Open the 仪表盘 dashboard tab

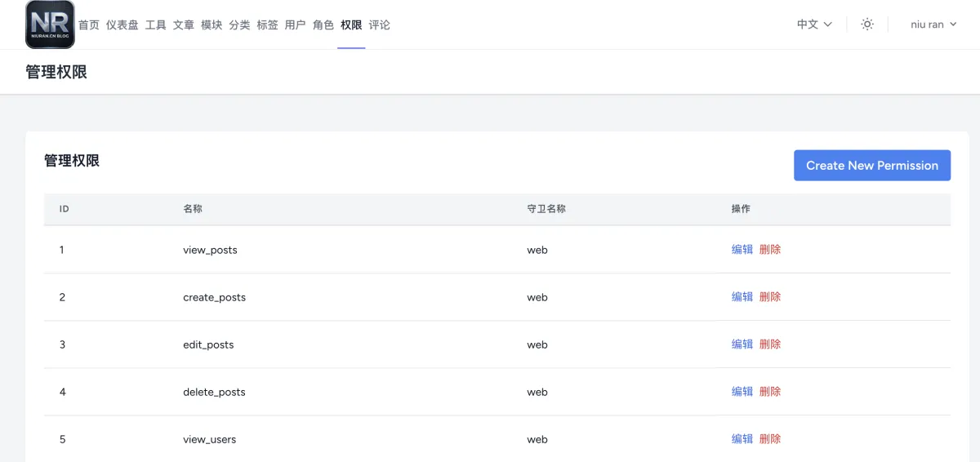(x=122, y=25)
